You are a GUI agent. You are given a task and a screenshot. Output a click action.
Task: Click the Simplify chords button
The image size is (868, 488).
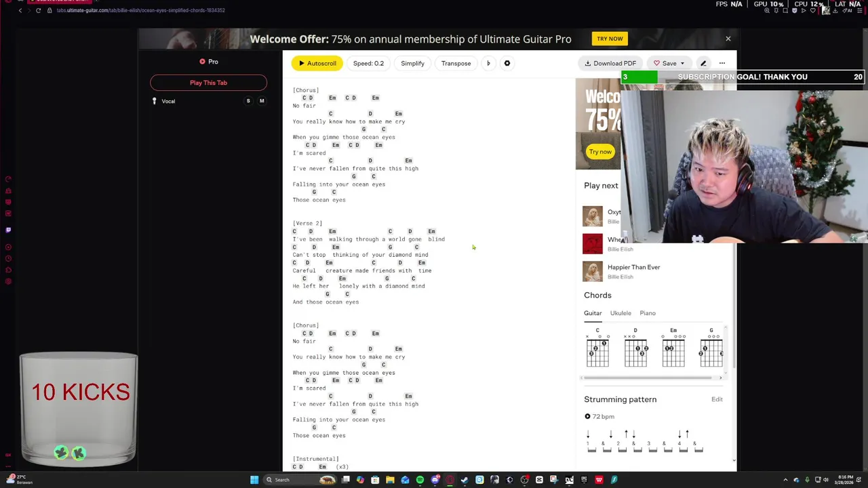(412, 63)
